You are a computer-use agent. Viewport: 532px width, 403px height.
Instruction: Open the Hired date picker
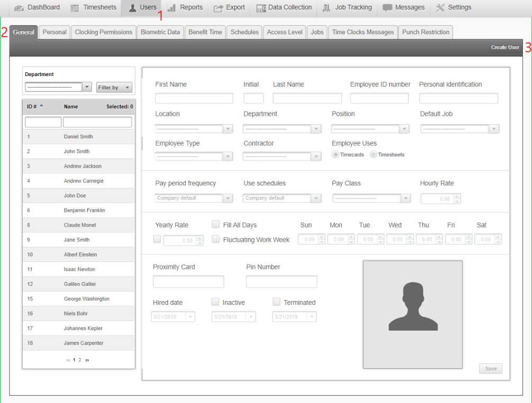coord(190,316)
